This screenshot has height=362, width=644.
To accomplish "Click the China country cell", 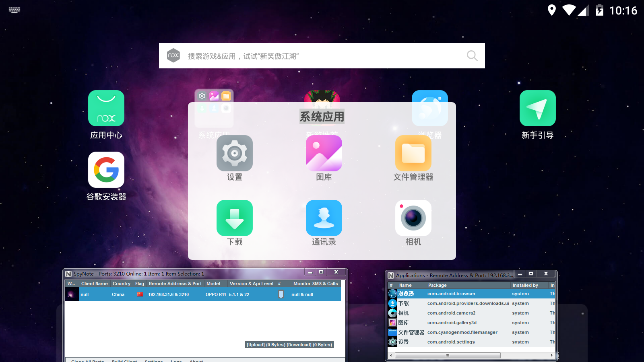I will tap(118, 294).
